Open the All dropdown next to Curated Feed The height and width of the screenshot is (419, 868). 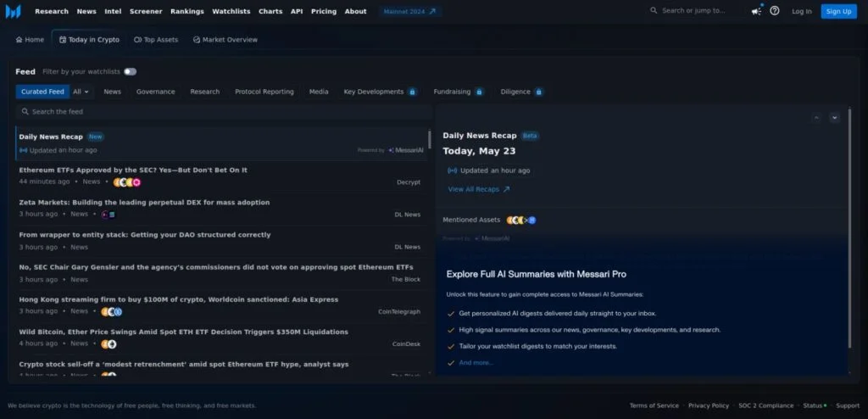pos(81,92)
